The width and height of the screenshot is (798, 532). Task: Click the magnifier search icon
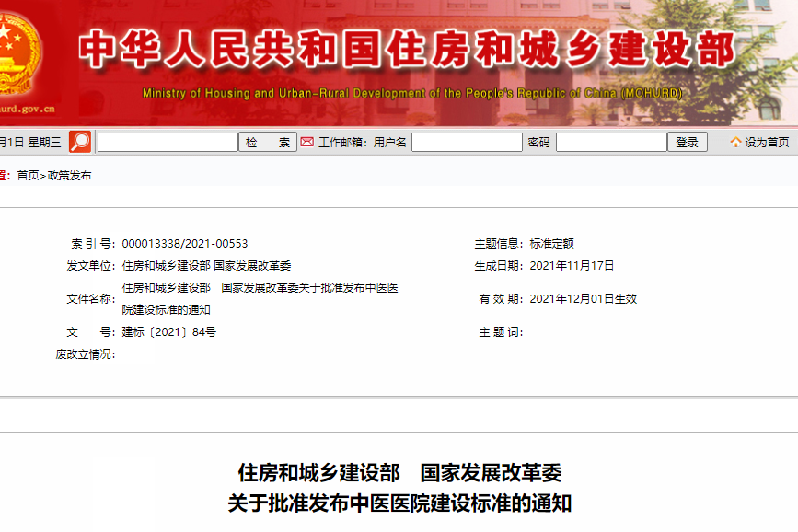(x=82, y=141)
